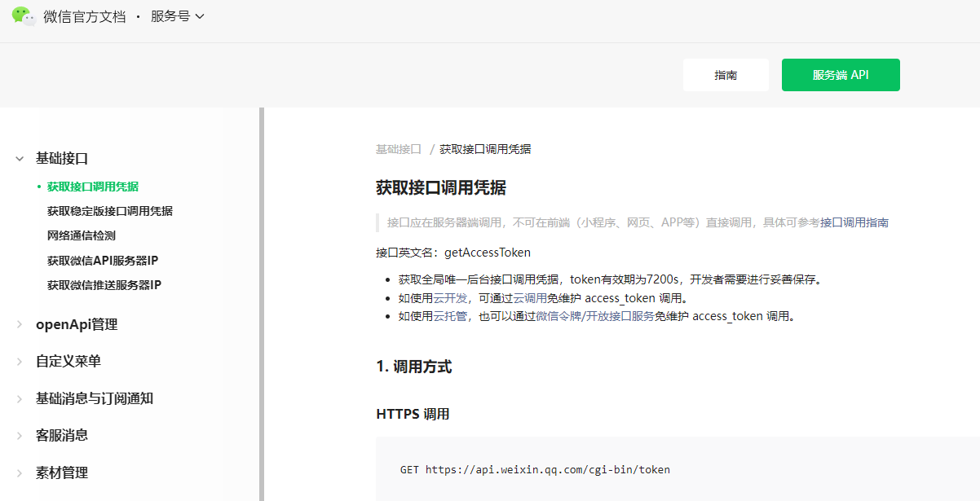This screenshot has height=501, width=980.
Task: Click the GET api.weixin.qq.com token code line
Action: [535, 470]
